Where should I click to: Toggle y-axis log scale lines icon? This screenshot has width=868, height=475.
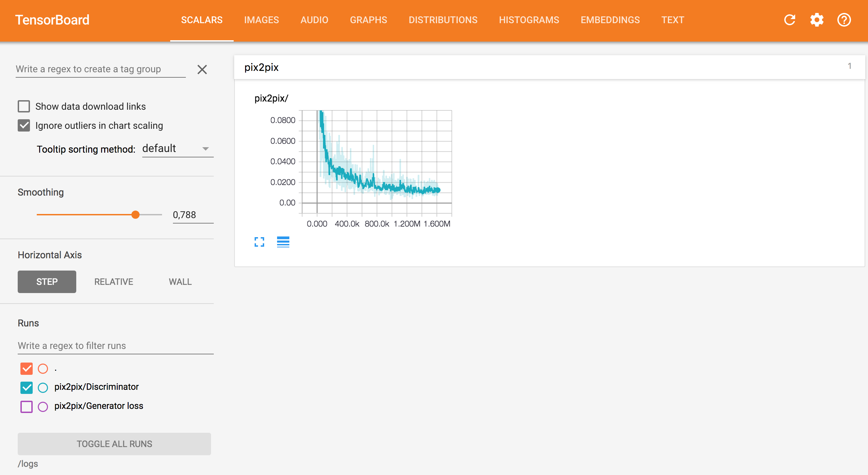click(283, 242)
